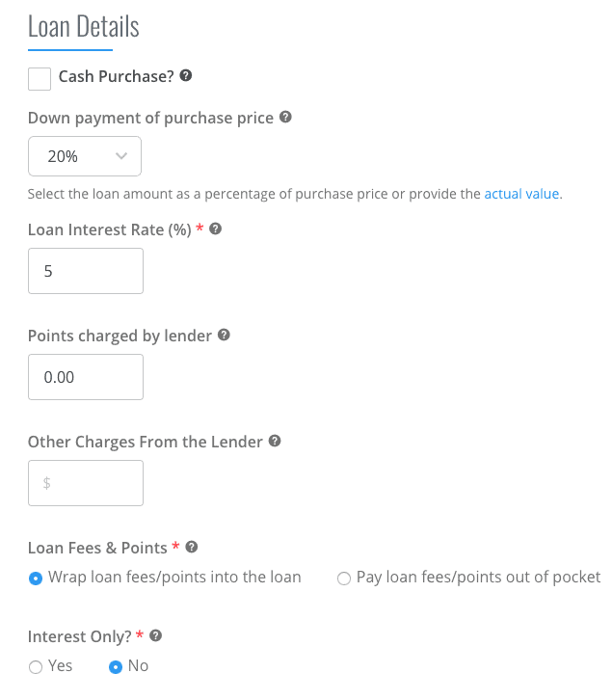Click the Other Charges dollar input field

(86, 483)
